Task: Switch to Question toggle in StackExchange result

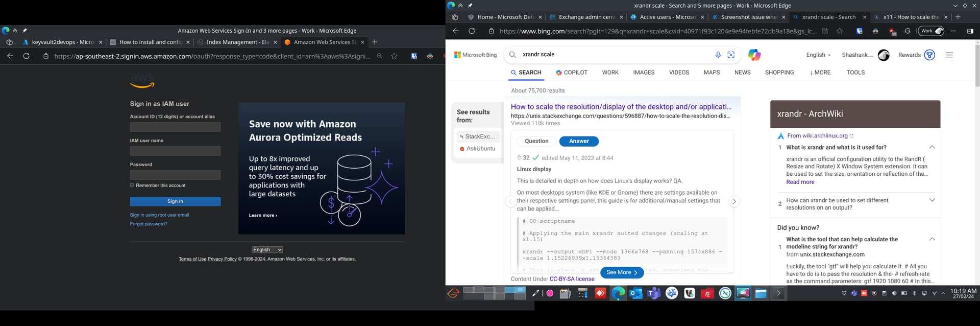Action: pyautogui.click(x=536, y=141)
